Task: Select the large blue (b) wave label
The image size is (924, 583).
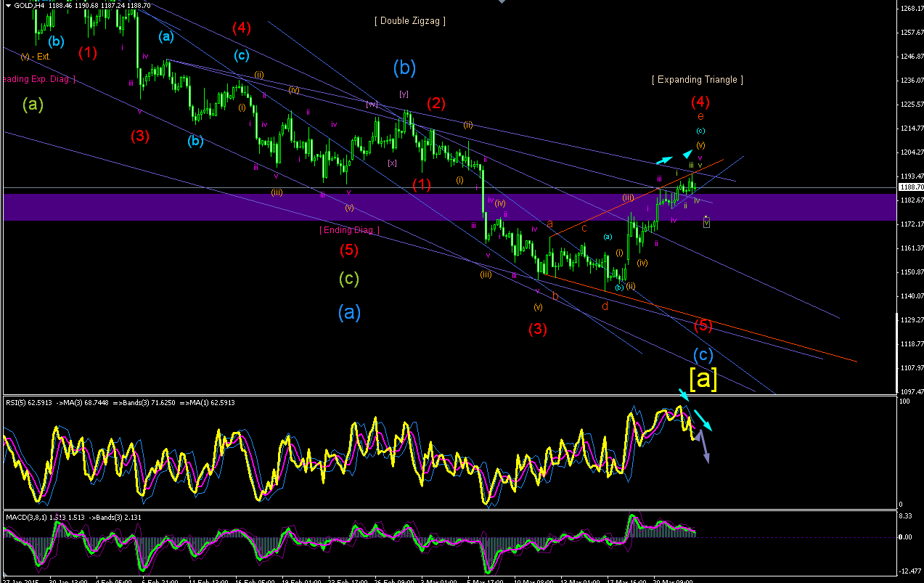Action: pos(405,68)
